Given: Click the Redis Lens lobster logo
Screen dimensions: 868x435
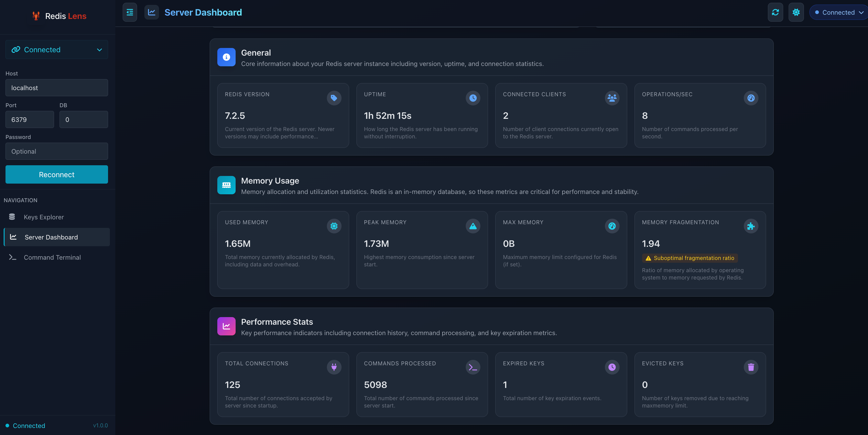Looking at the screenshot, I should tap(36, 16).
